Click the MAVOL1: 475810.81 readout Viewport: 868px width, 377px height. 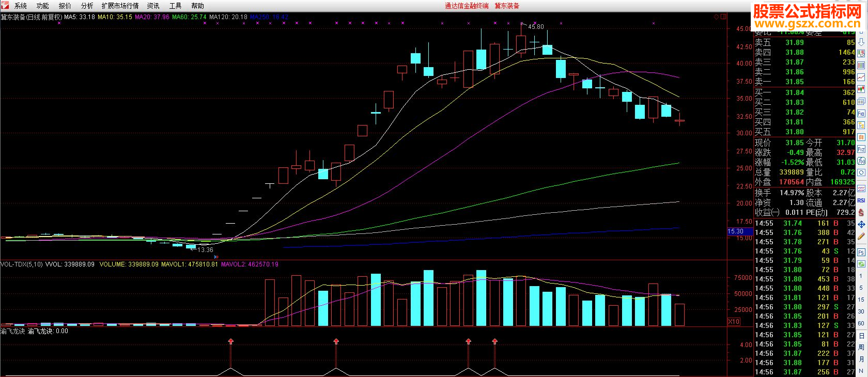[x=190, y=264]
